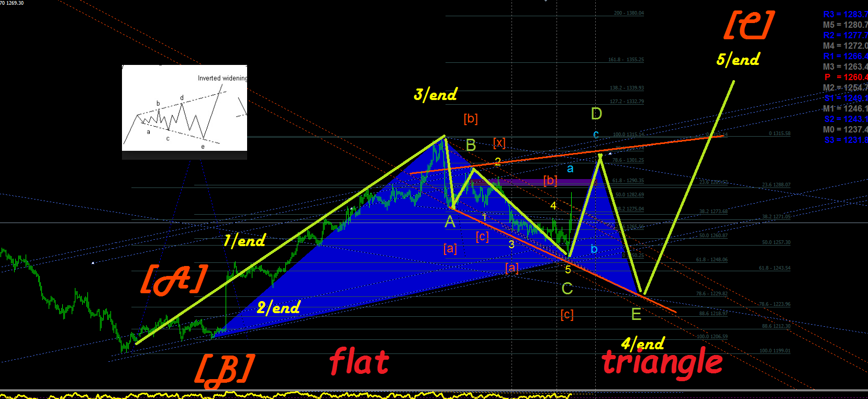This screenshot has height=399, width=868.
Task: Select the [b] label beside purple rectangle
Action: 550,181
